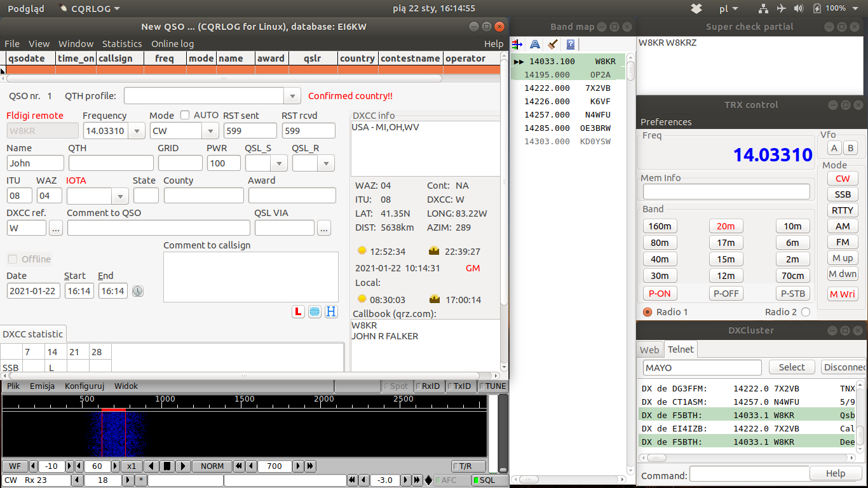Open the Online log menu
Image resolution: width=868 pixels, height=488 pixels.
click(172, 44)
